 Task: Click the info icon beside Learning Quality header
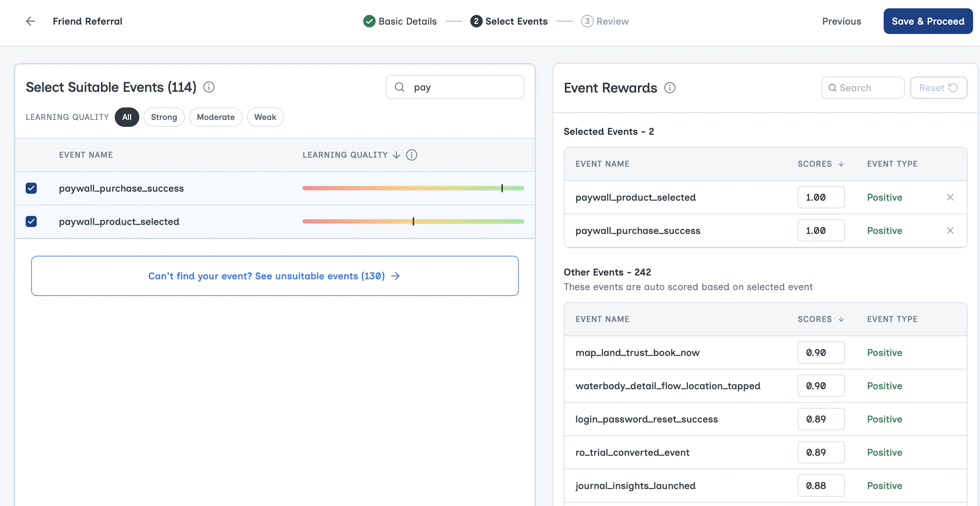click(412, 155)
